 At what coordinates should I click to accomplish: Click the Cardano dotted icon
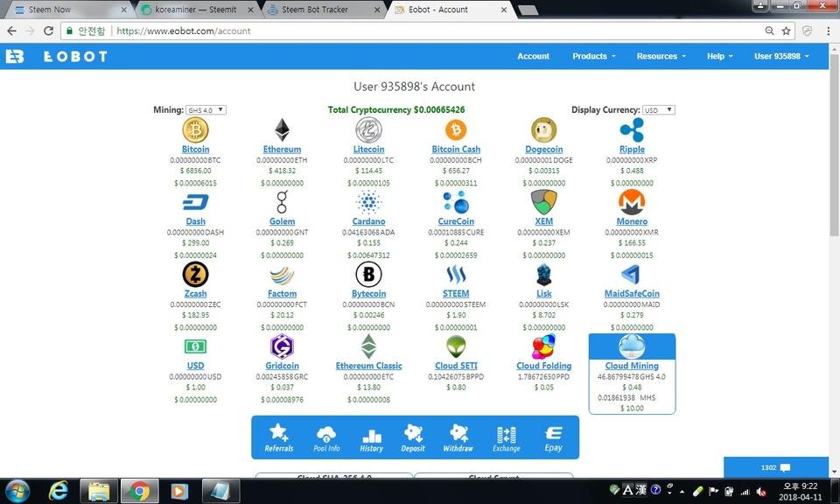[x=368, y=202]
